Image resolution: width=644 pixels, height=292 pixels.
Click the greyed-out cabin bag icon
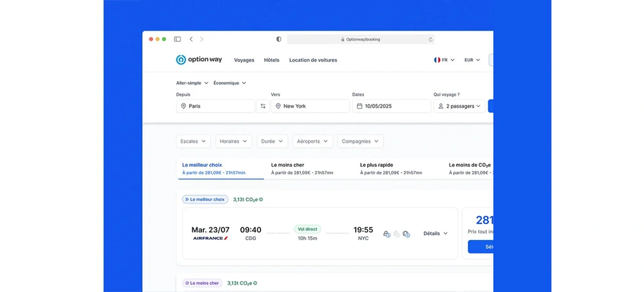[396, 234]
